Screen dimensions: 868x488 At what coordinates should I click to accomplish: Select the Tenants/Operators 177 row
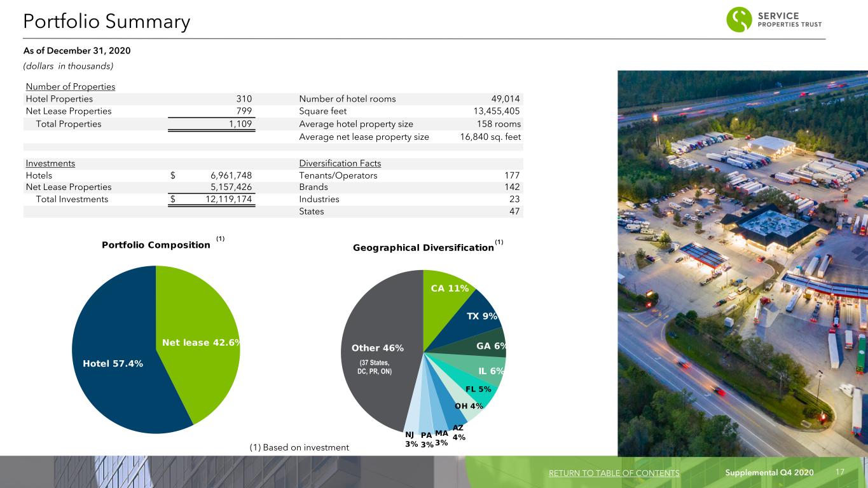[409, 175]
